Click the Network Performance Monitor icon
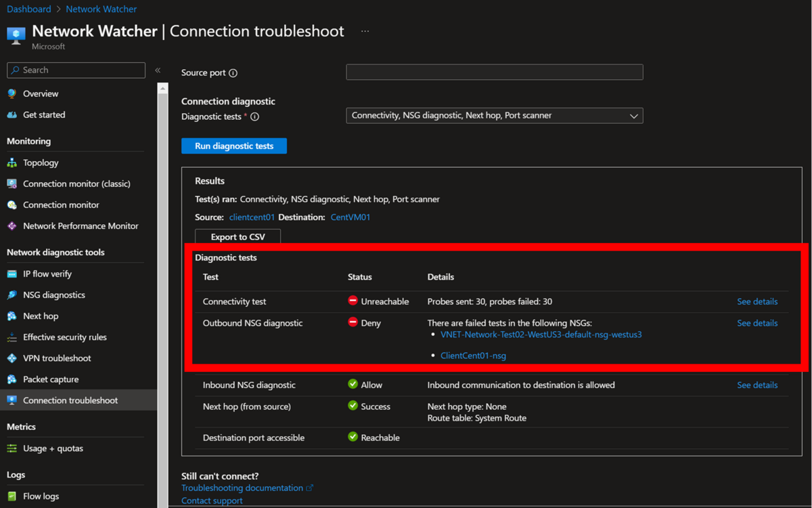The height and width of the screenshot is (508, 812). coord(12,226)
